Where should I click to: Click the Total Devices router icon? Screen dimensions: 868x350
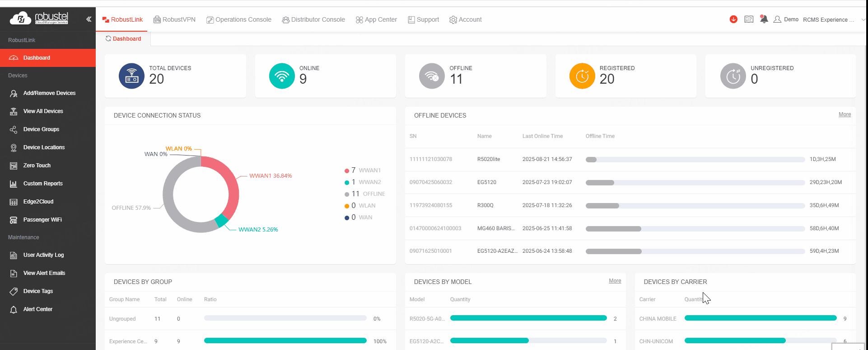coord(131,76)
